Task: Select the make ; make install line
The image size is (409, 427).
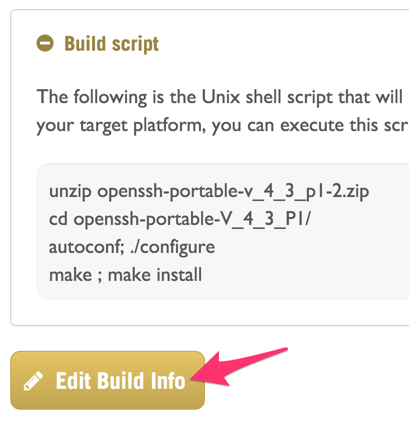Action: (125, 275)
